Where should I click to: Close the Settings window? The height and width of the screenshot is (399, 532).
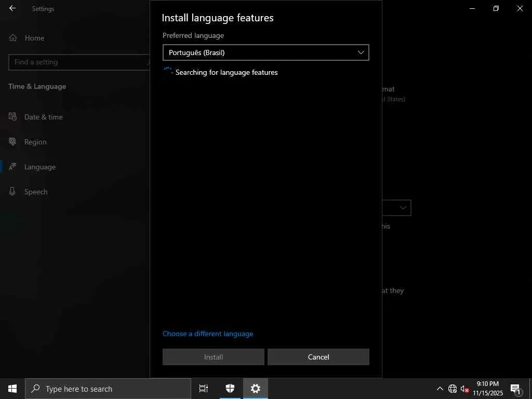coord(520,8)
